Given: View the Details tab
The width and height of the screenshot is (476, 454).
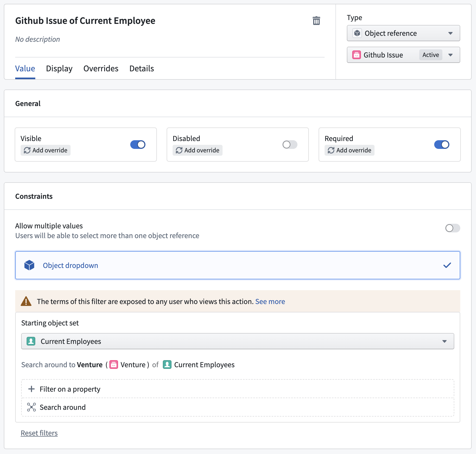Looking at the screenshot, I should [142, 69].
